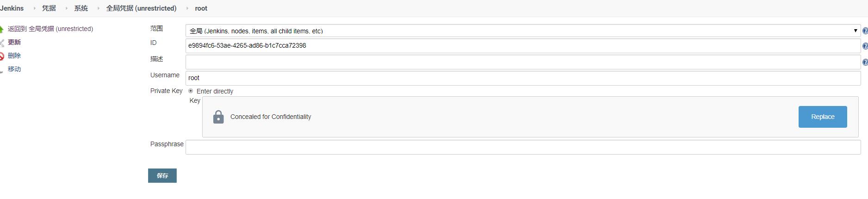Viewport: 868px width, 199px height.
Task: Open help for the 范围 scope field
Action: 865,31
